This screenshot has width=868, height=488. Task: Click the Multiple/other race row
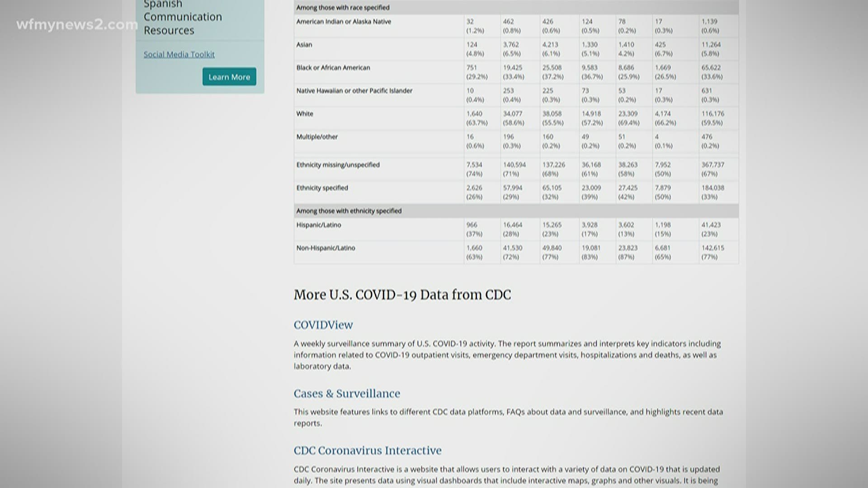316,137
